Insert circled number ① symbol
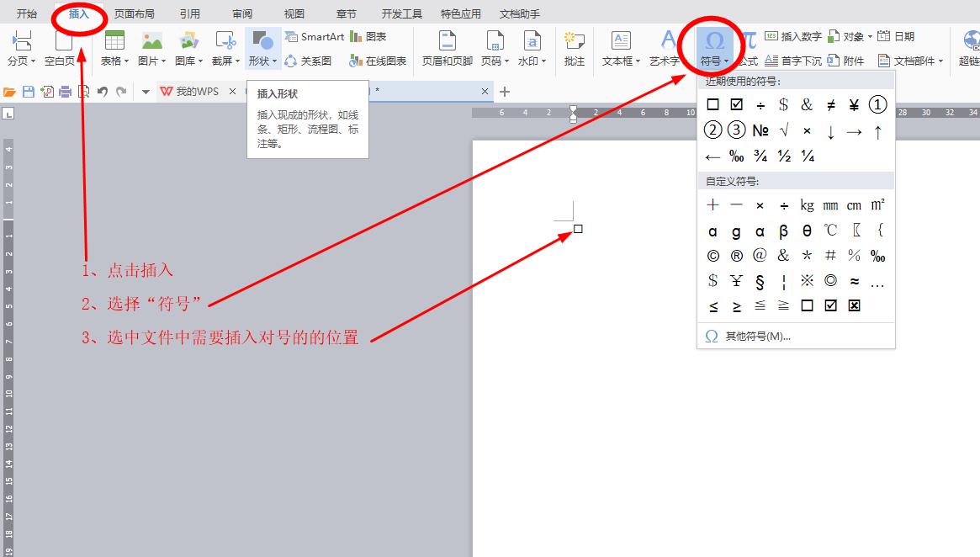The width and height of the screenshot is (980, 557). tap(877, 104)
